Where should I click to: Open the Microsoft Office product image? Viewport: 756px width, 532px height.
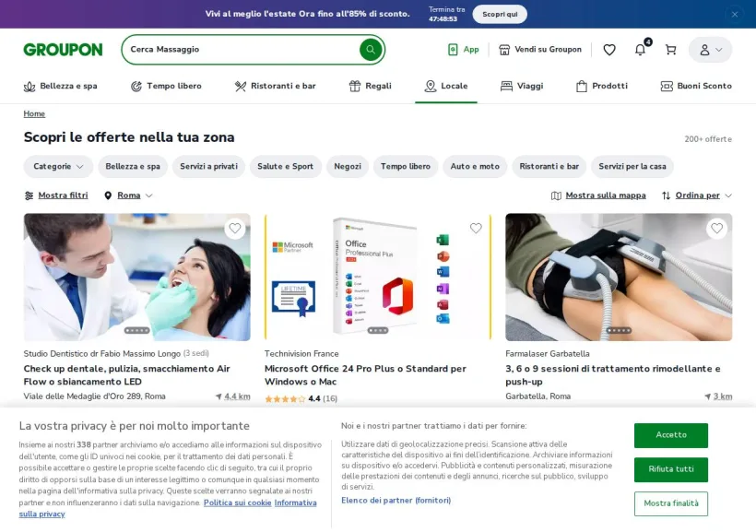[378, 278]
